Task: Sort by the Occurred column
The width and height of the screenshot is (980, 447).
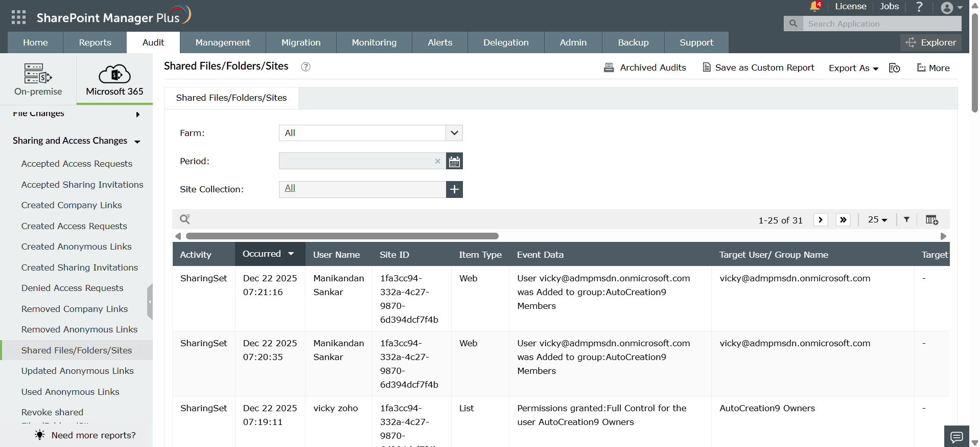Action: 270,254
